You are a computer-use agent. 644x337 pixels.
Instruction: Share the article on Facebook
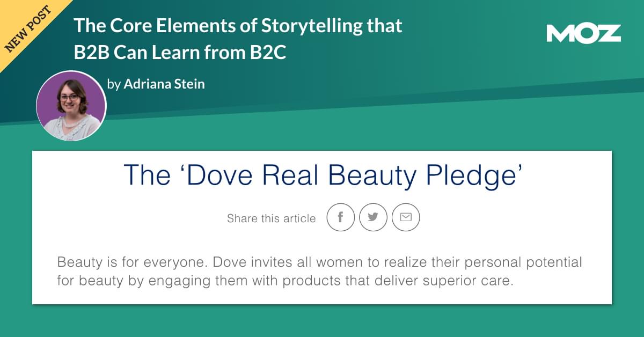340,217
